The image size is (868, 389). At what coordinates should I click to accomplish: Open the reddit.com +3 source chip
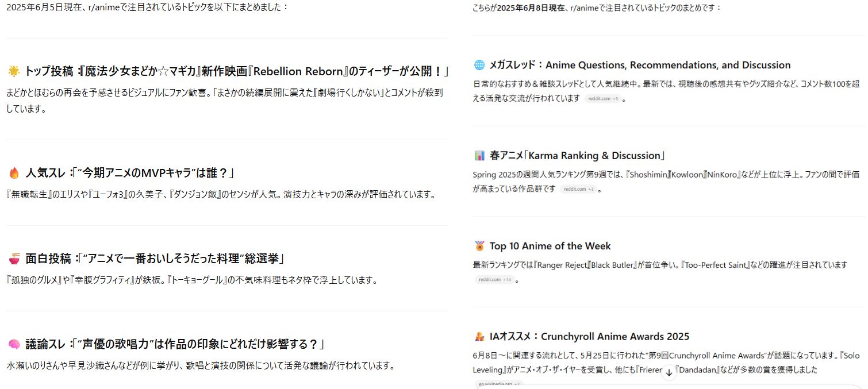(x=578, y=189)
